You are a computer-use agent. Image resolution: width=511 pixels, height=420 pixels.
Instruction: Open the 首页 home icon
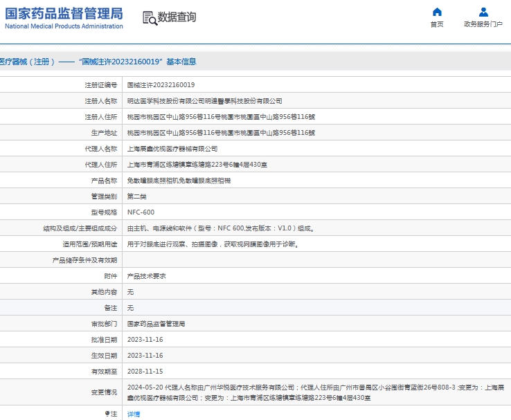pyautogui.click(x=437, y=12)
